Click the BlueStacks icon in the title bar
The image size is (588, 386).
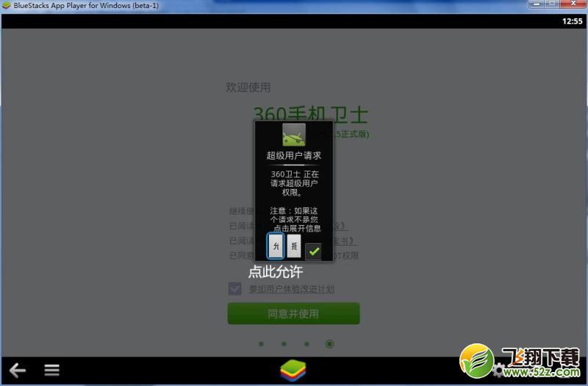(7, 6)
